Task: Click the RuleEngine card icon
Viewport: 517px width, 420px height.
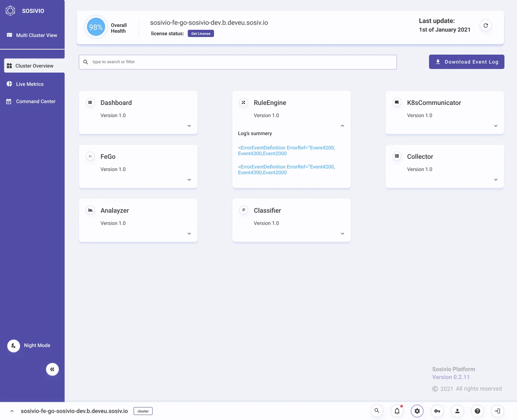Action: [243, 102]
